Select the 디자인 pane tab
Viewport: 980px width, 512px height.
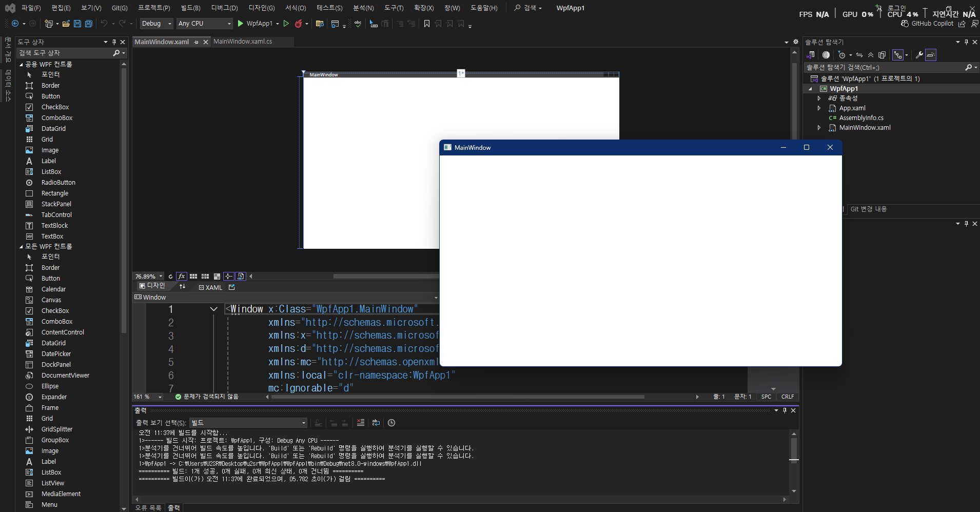coord(152,286)
